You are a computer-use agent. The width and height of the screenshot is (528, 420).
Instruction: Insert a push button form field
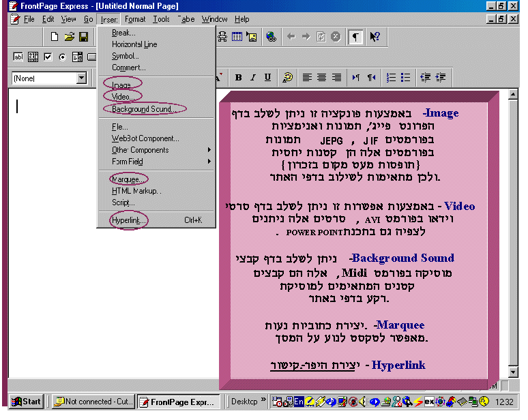click(x=91, y=57)
